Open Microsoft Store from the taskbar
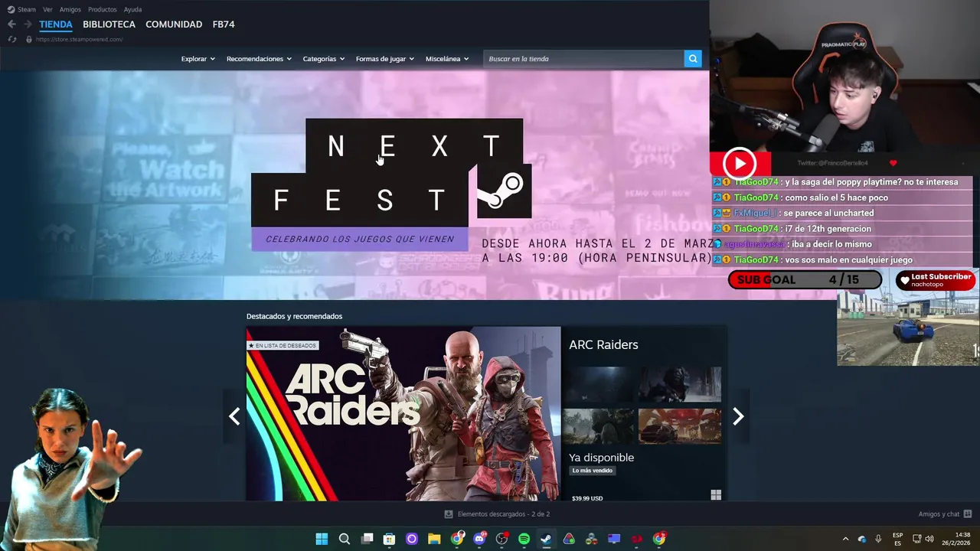 (389, 539)
